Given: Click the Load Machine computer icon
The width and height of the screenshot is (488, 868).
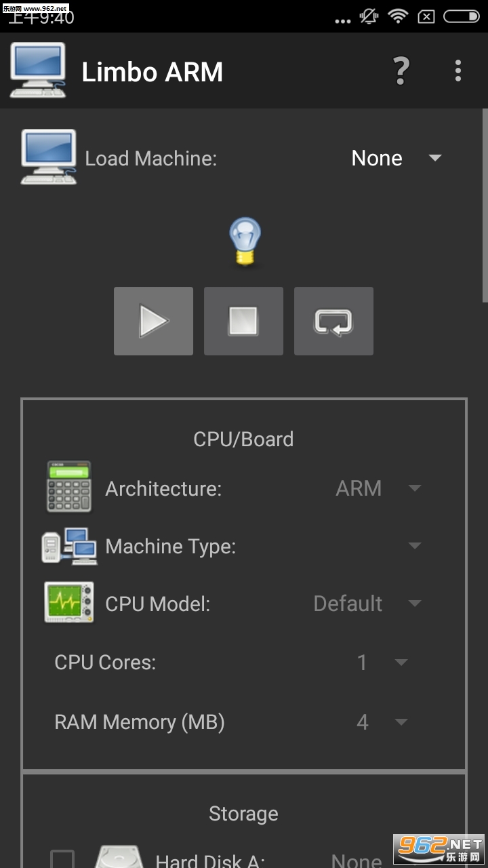Looking at the screenshot, I should (x=48, y=157).
